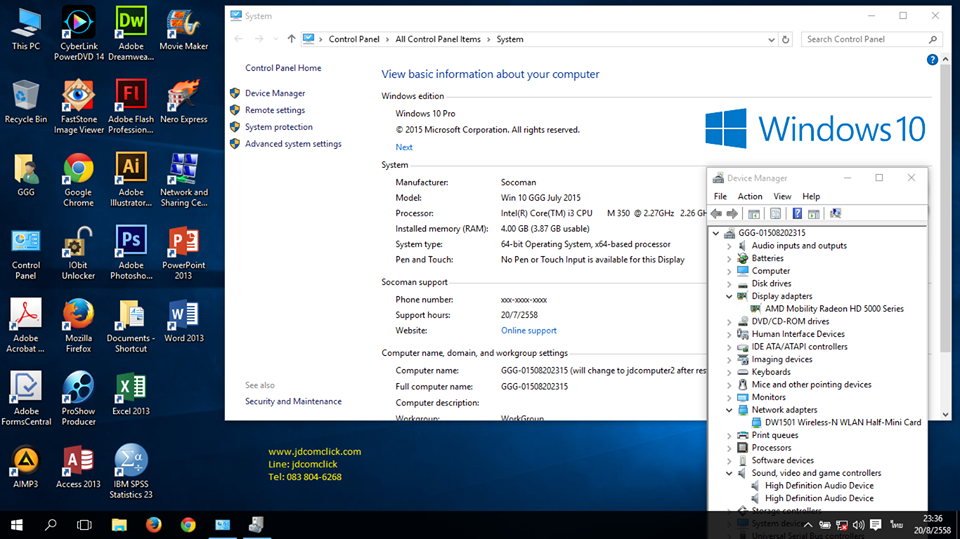Open taskbar search magnifier

(x=51, y=525)
